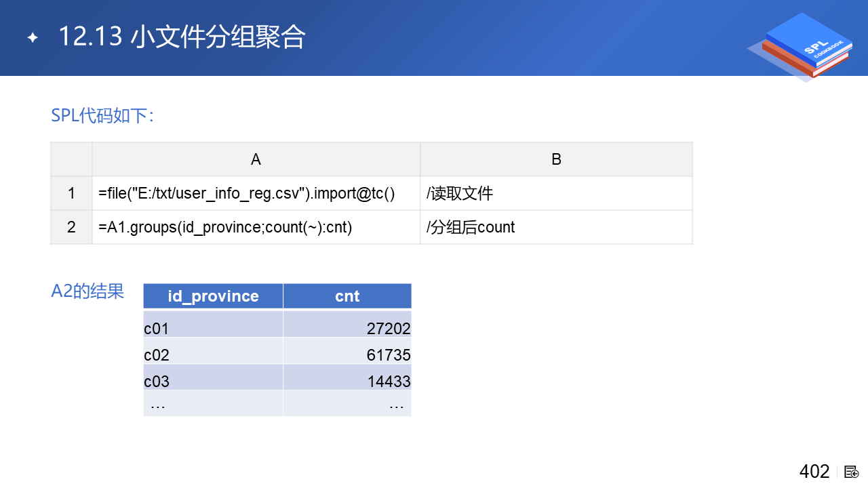Click slide title 12.13 小文件分组聚合

point(182,37)
